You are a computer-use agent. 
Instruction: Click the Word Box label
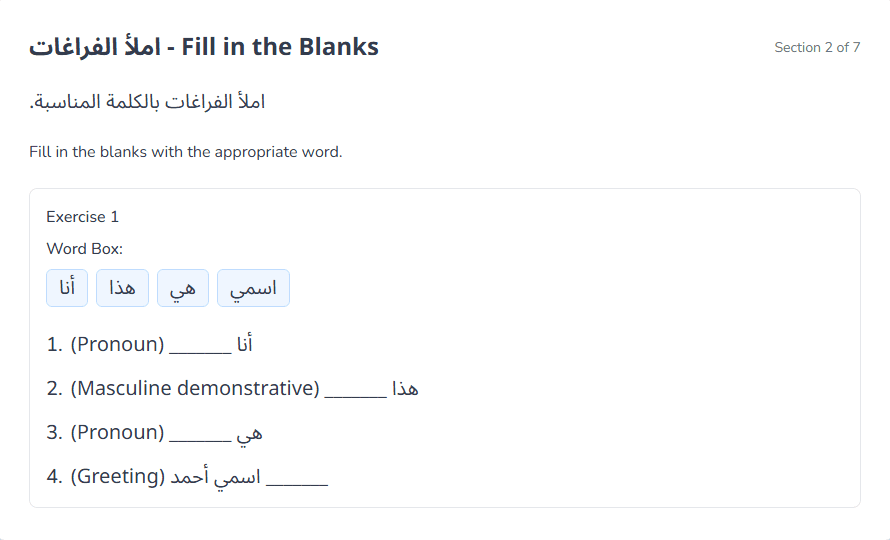pos(84,248)
